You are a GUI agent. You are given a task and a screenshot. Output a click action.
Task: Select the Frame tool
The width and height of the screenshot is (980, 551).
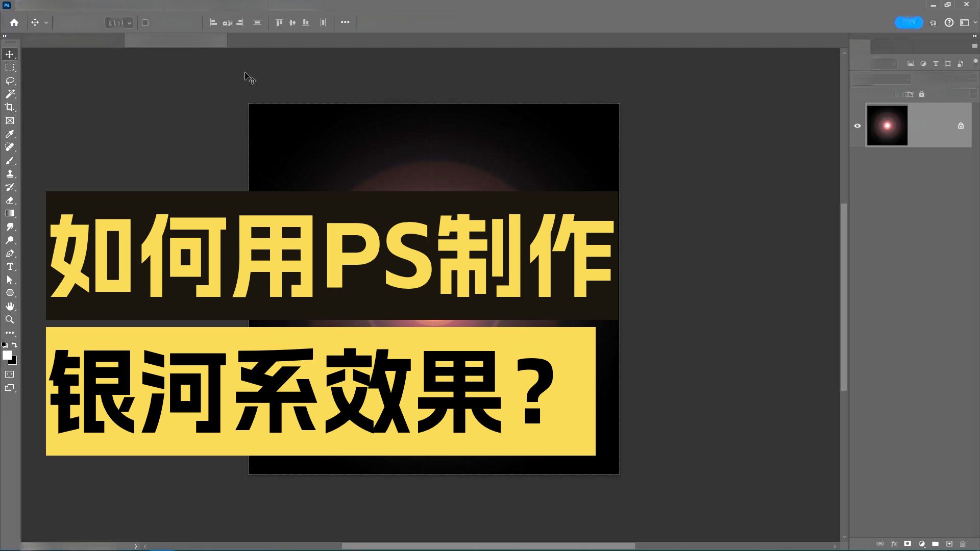(10, 120)
